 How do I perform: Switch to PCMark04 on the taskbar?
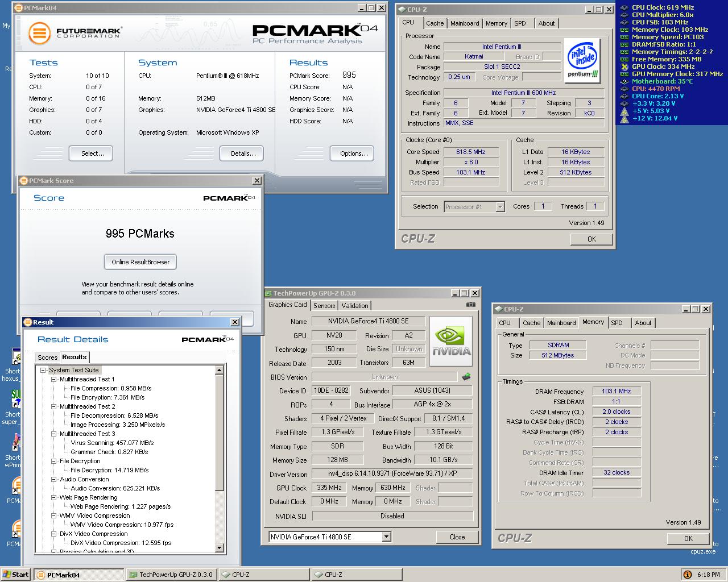(x=78, y=575)
